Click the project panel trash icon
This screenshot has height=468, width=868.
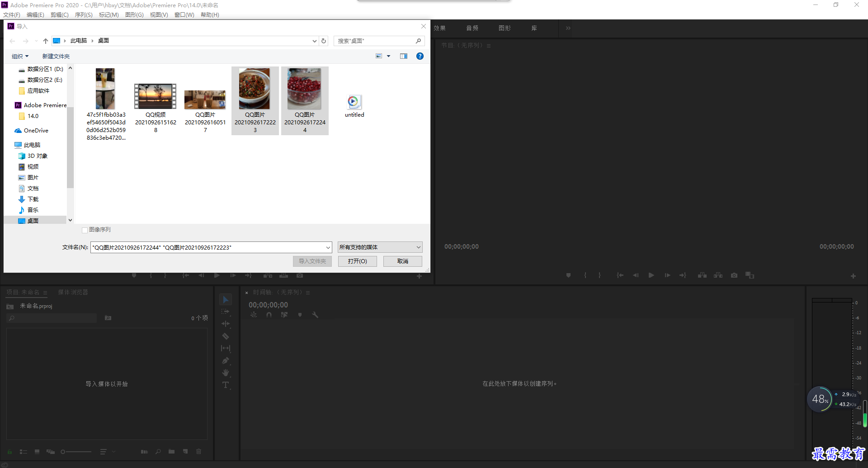pyautogui.click(x=198, y=451)
